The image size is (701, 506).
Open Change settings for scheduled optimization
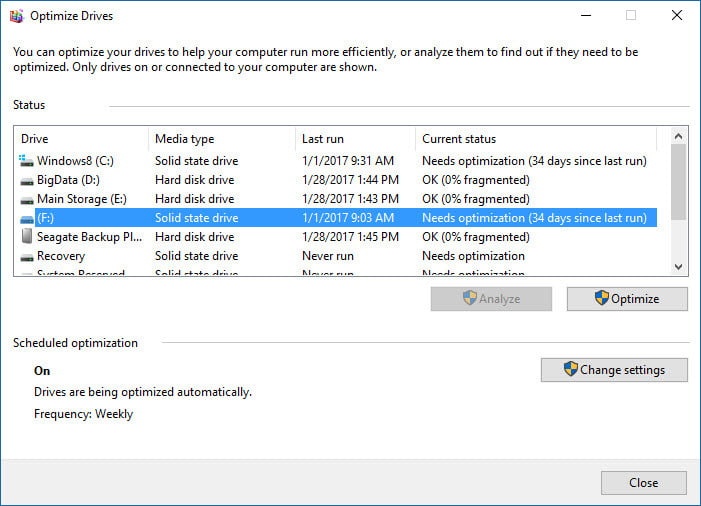[x=614, y=370]
